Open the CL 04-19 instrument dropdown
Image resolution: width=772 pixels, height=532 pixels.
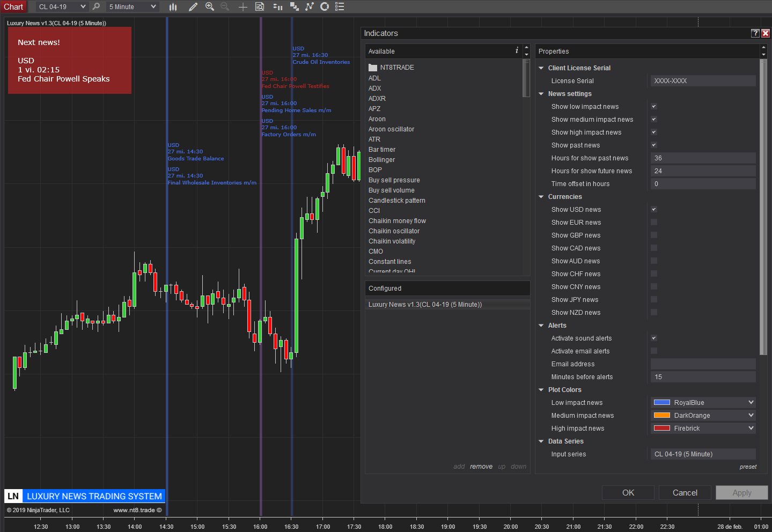pyautogui.click(x=62, y=6)
